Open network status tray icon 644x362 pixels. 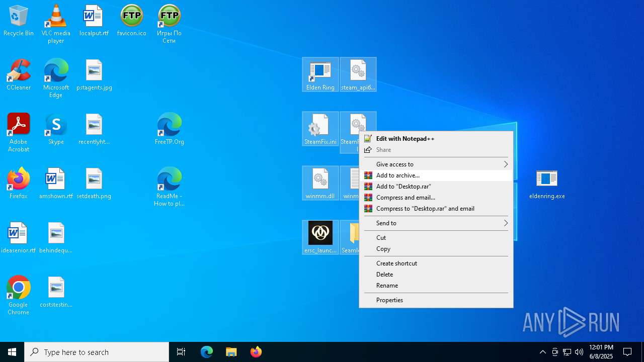pos(567,352)
